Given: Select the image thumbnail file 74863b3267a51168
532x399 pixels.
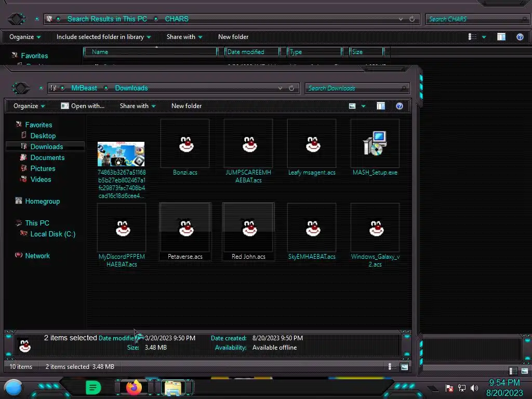Looking at the screenshot, I should tap(121, 154).
